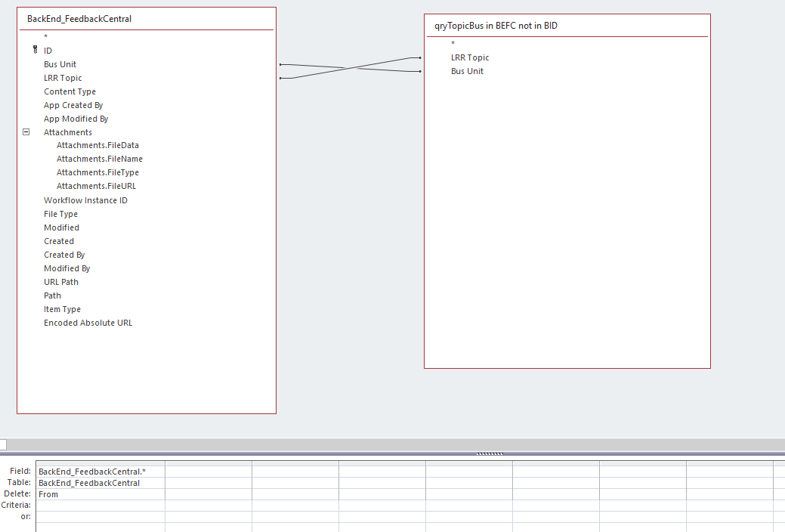
Task: Select the App Created By field
Action: [73, 105]
